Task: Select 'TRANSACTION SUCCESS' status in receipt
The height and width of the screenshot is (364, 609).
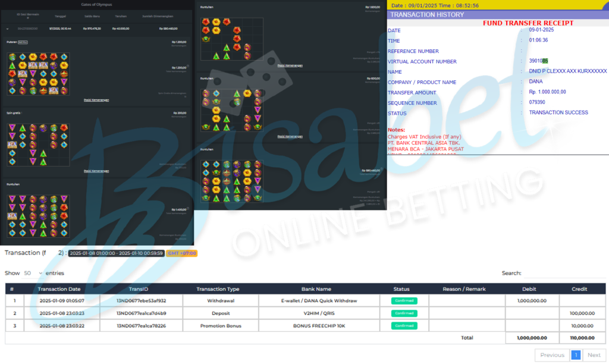Action: [558, 112]
